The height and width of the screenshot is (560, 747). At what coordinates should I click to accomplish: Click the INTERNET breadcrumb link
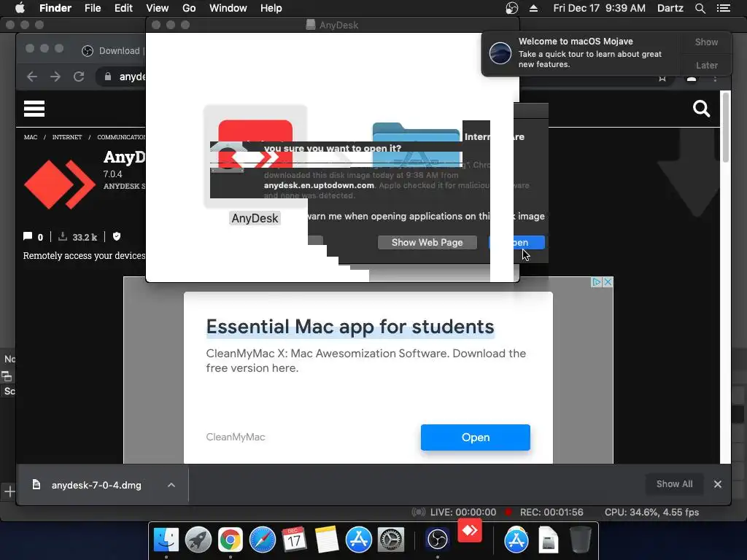coord(67,137)
